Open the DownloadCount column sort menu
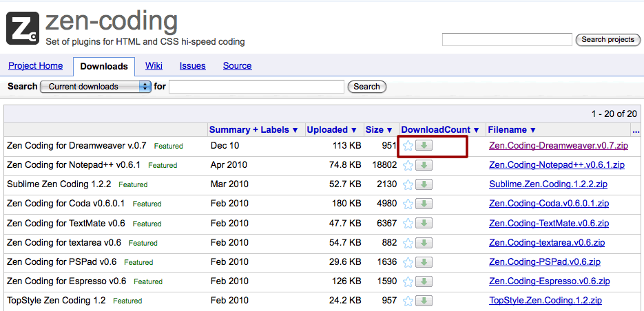644x311 pixels. pos(440,129)
